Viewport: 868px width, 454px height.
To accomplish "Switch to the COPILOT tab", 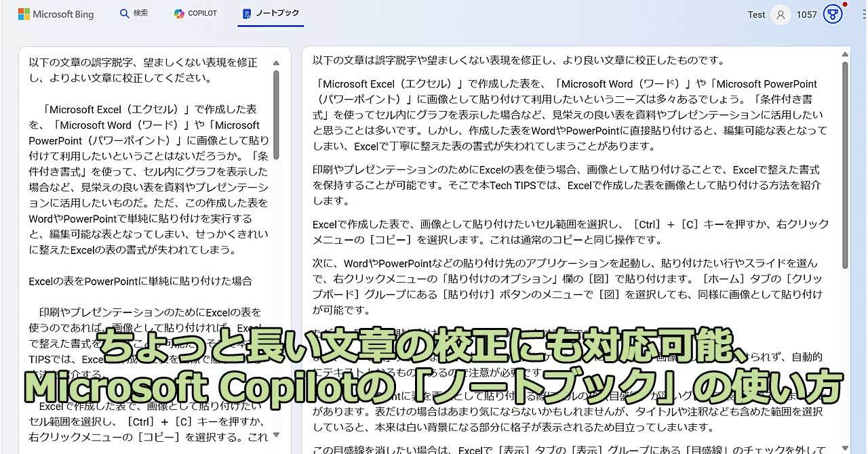I will (195, 13).
